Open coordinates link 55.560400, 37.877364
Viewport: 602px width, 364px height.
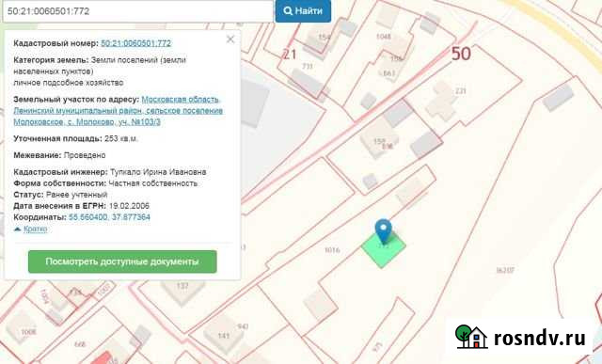coord(109,217)
